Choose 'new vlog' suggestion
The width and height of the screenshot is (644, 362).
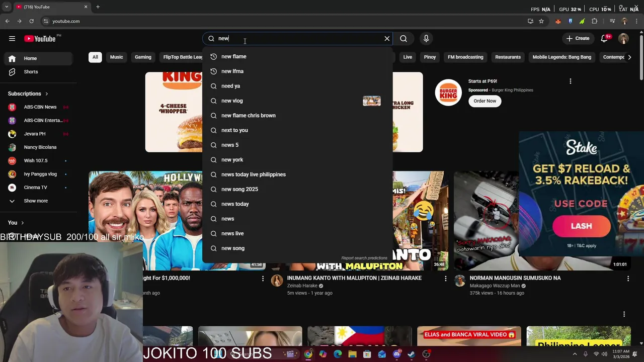[x=297, y=101]
